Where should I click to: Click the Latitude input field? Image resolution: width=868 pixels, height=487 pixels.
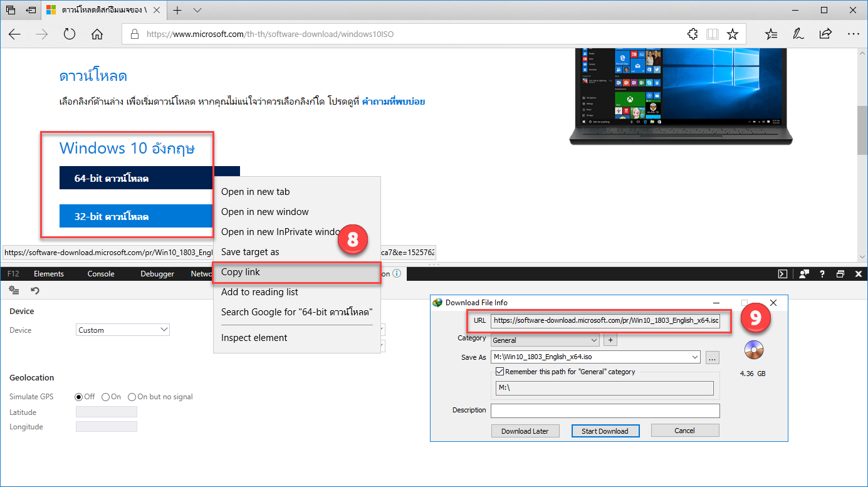(107, 412)
